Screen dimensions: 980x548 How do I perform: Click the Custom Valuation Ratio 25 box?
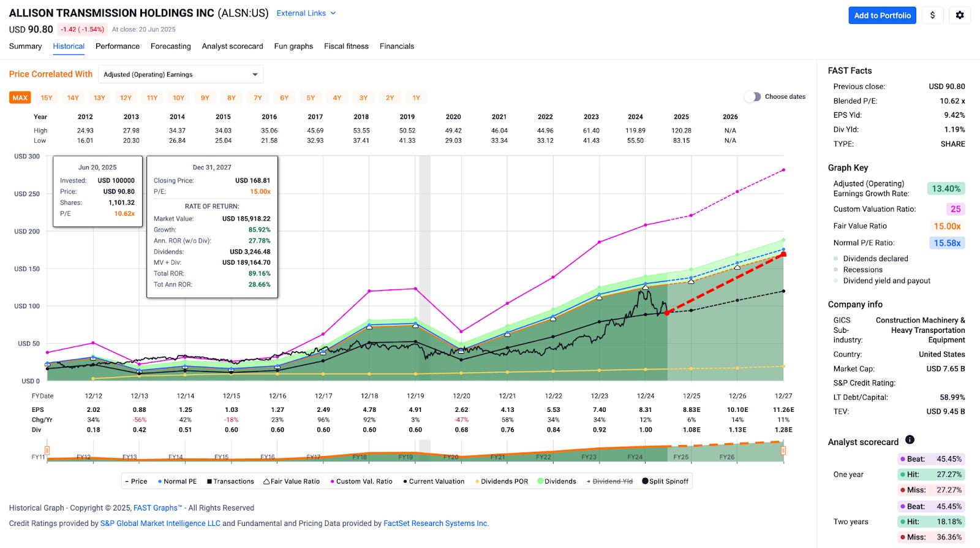(956, 209)
